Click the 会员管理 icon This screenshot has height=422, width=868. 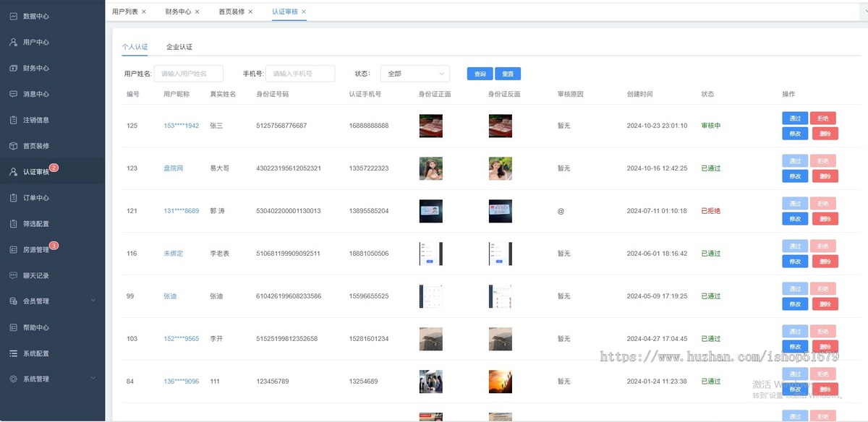[x=13, y=301]
